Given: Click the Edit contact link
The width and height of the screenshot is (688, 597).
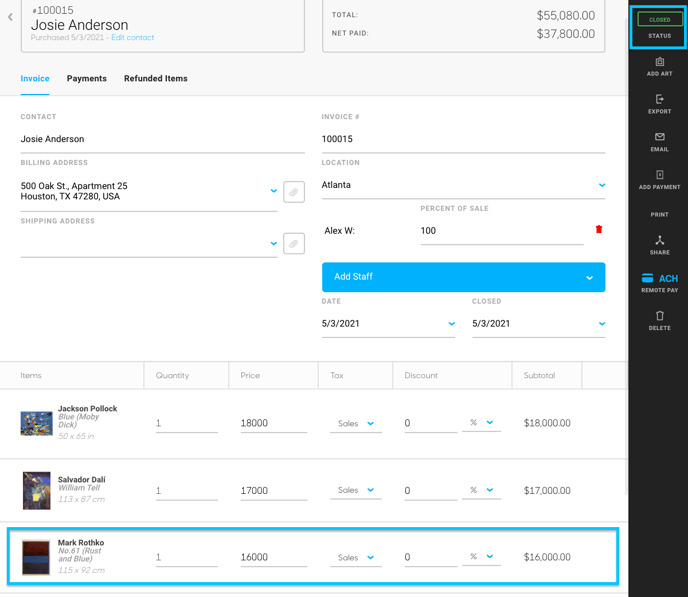Looking at the screenshot, I should (x=133, y=38).
